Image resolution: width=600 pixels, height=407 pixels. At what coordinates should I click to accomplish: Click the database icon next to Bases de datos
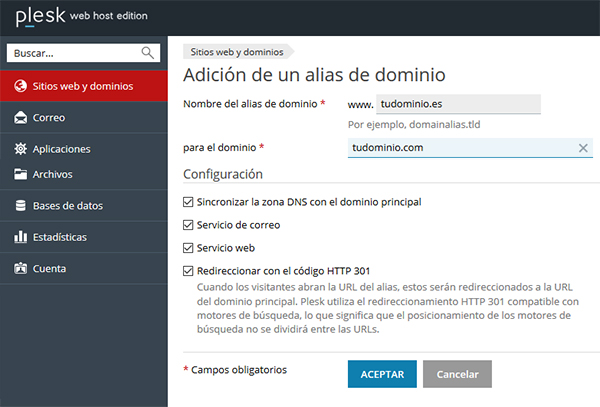(x=21, y=206)
